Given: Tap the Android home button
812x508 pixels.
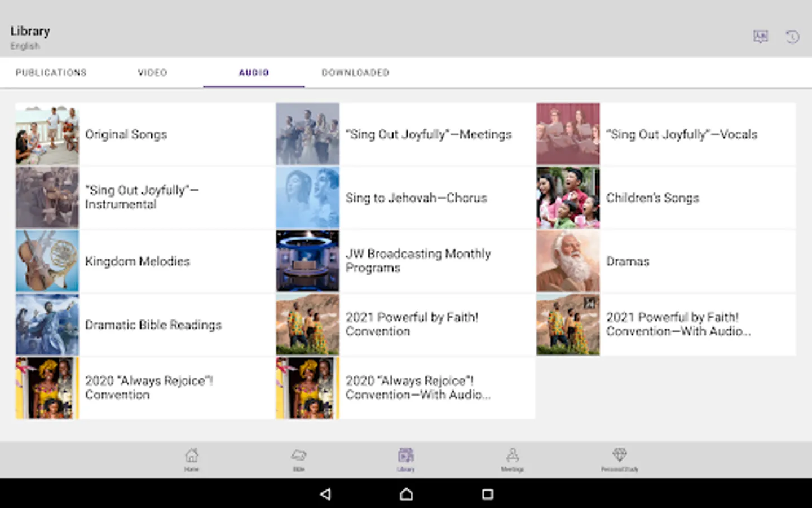Looking at the screenshot, I should click(x=406, y=494).
